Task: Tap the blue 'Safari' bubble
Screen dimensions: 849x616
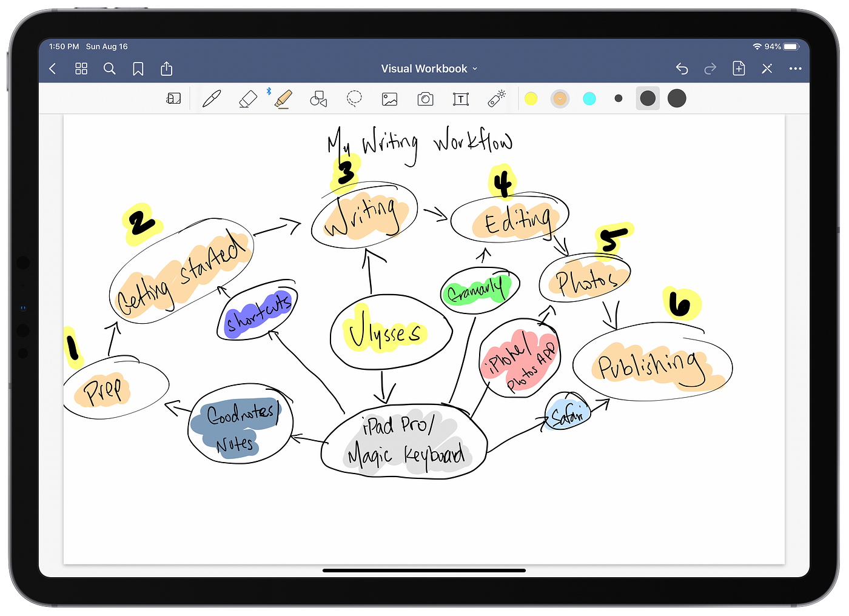Action: 568,412
